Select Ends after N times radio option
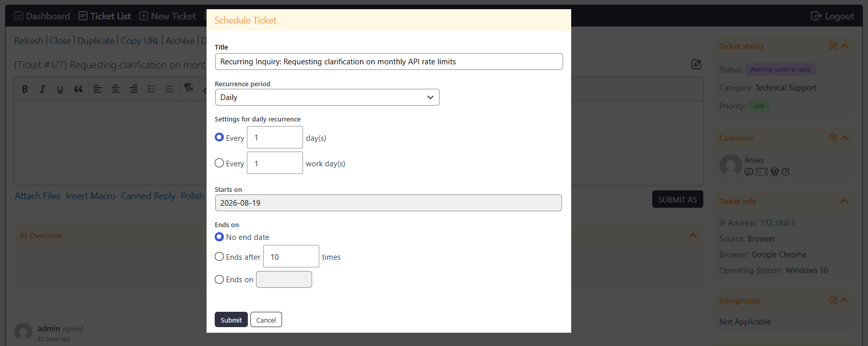The height and width of the screenshot is (346, 868). point(219,257)
